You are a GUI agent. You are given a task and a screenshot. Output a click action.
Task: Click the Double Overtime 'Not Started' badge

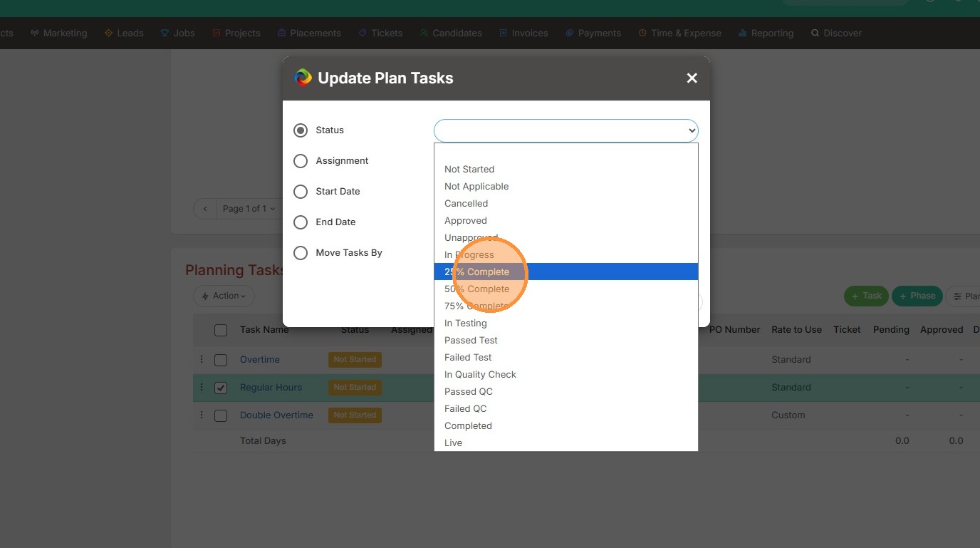(x=355, y=415)
